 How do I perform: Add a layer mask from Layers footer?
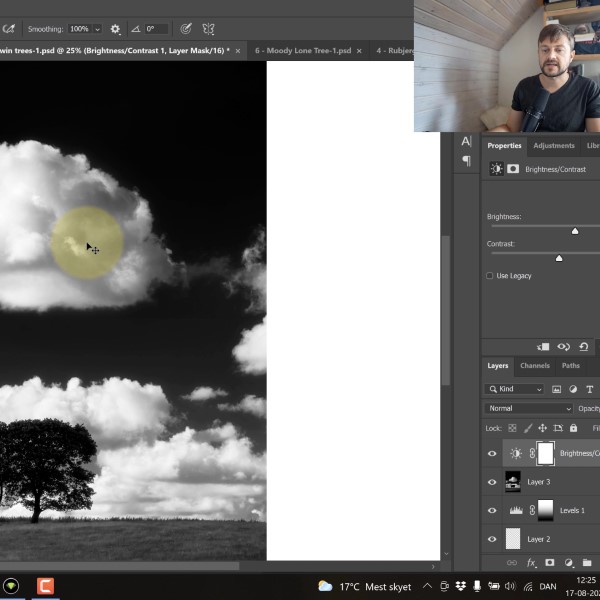tap(549, 563)
